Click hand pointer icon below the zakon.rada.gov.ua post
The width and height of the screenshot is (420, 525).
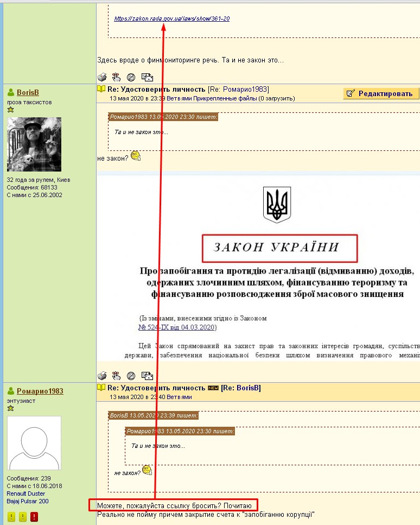(x=116, y=77)
